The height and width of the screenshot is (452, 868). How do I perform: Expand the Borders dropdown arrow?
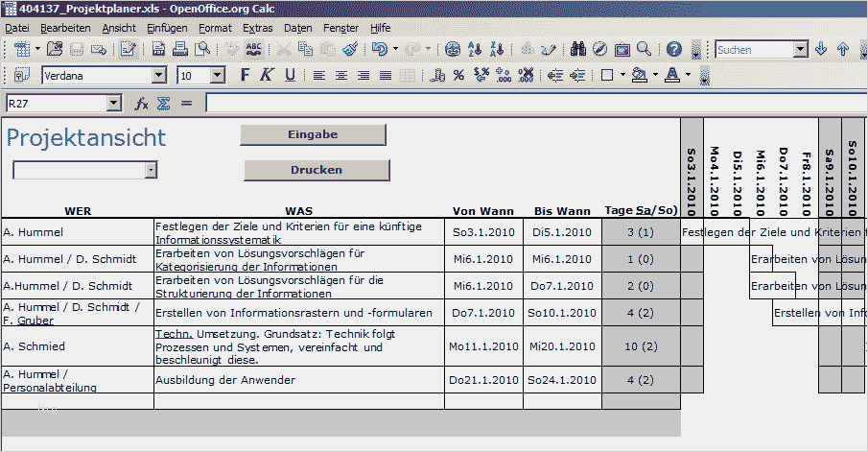coord(622,75)
